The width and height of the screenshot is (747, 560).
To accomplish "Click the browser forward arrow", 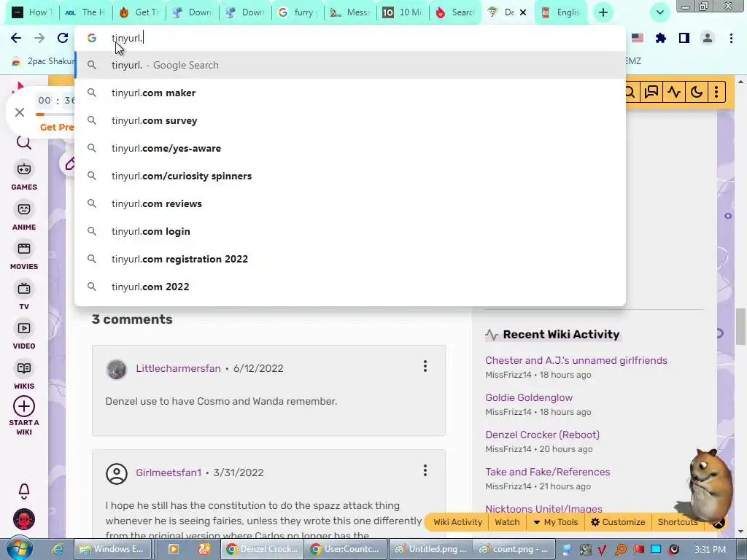I will pyautogui.click(x=39, y=38).
